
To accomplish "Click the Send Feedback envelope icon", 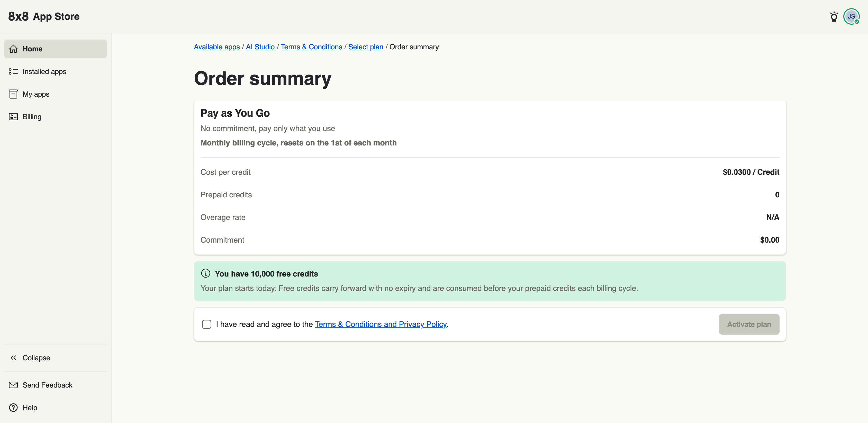I will pyautogui.click(x=13, y=385).
